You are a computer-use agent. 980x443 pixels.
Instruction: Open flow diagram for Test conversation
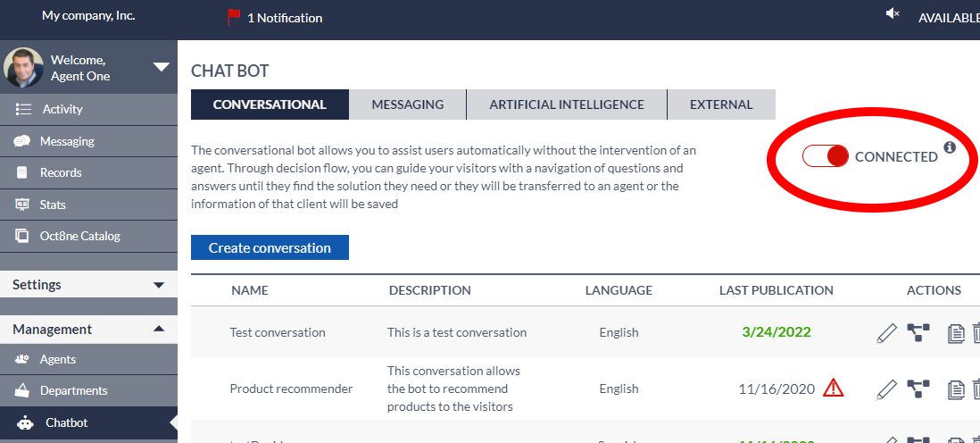pos(918,333)
